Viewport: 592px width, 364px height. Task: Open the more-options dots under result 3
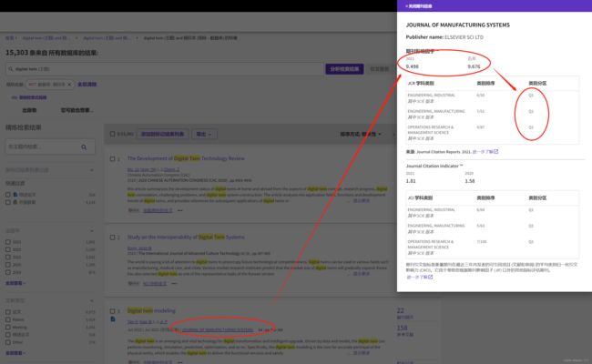(x=180, y=362)
